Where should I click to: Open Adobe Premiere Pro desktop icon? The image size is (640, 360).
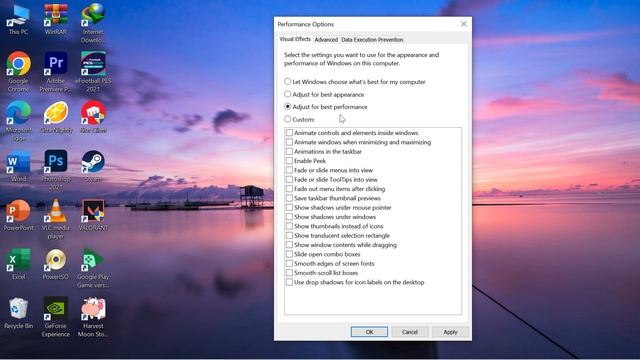pyautogui.click(x=56, y=71)
